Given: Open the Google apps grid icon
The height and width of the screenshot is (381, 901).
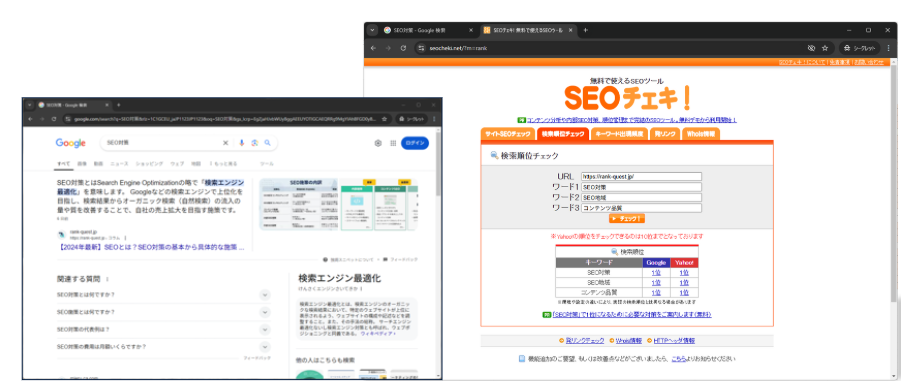Looking at the screenshot, I should coord(393,143).
